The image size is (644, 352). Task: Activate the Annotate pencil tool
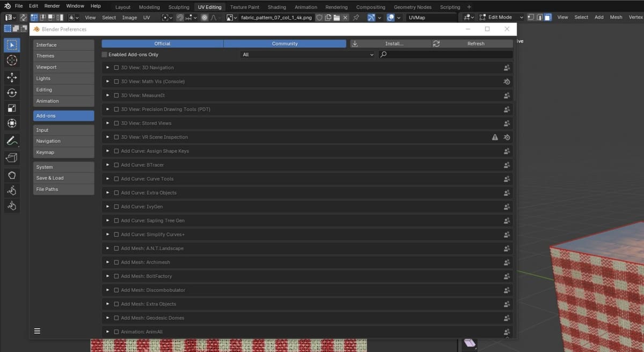(x=12, y=141)
